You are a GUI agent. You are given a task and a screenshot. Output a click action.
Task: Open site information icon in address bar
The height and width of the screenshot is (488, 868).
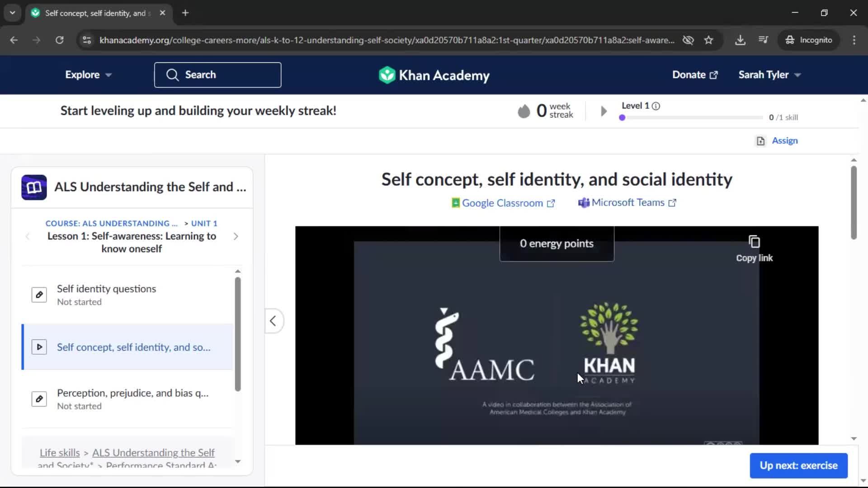(87, 40)
